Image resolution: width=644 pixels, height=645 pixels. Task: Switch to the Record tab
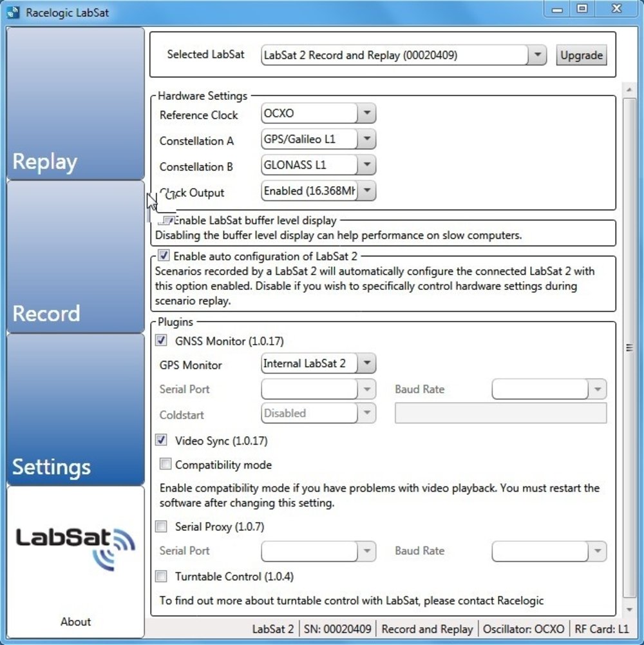pos(75,256)
